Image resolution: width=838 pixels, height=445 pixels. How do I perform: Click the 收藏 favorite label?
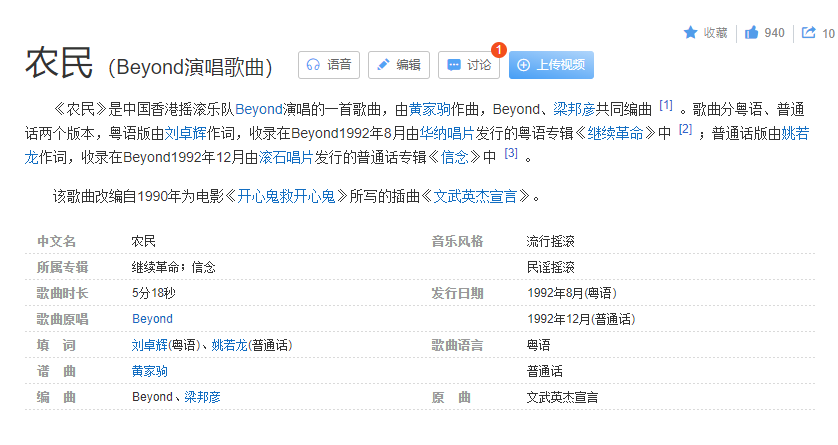[x=716, y=33]
